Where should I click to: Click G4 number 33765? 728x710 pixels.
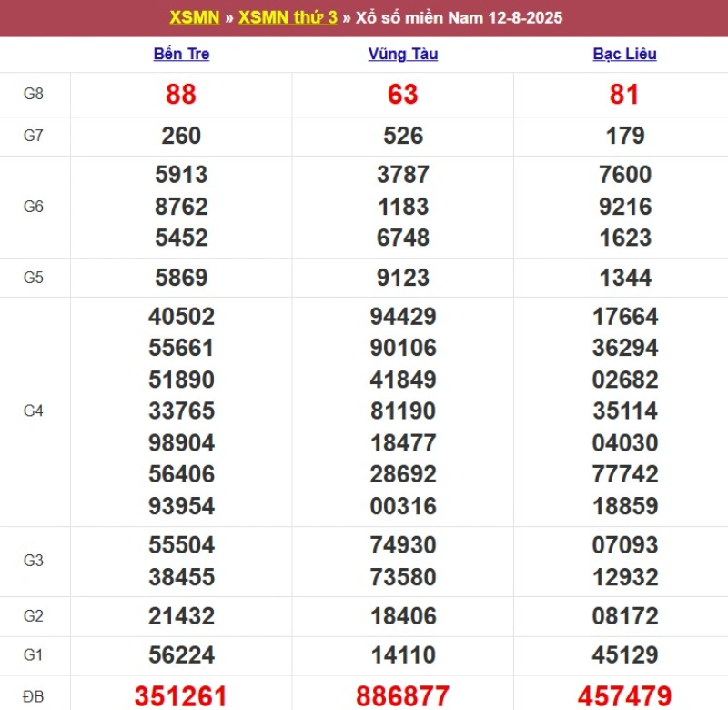click(x=181, y=411)
